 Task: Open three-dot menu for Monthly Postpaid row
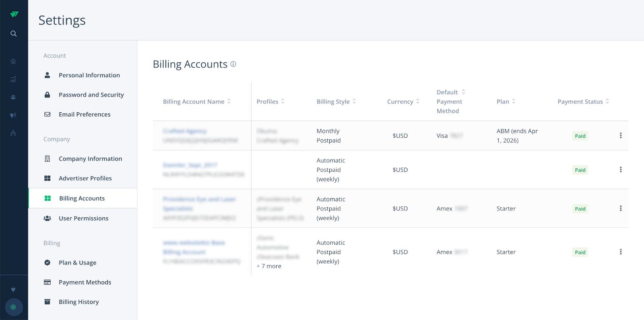tap(620, 136)
